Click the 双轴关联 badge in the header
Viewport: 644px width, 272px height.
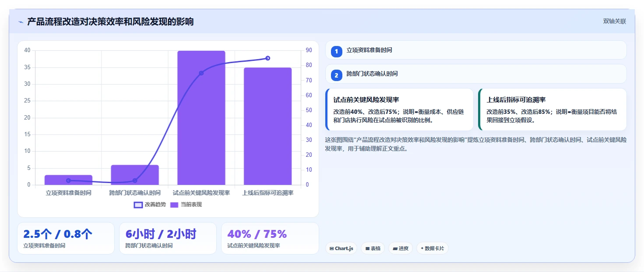615,21
